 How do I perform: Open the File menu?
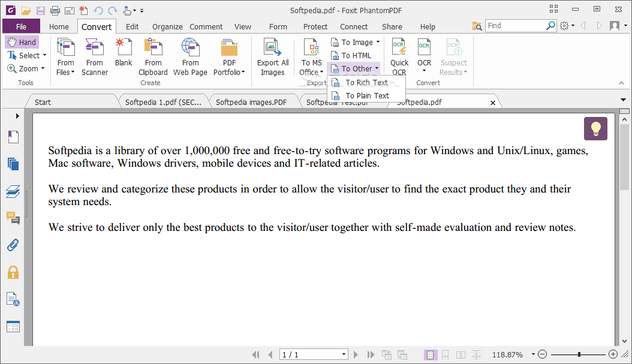coord(22,26)
